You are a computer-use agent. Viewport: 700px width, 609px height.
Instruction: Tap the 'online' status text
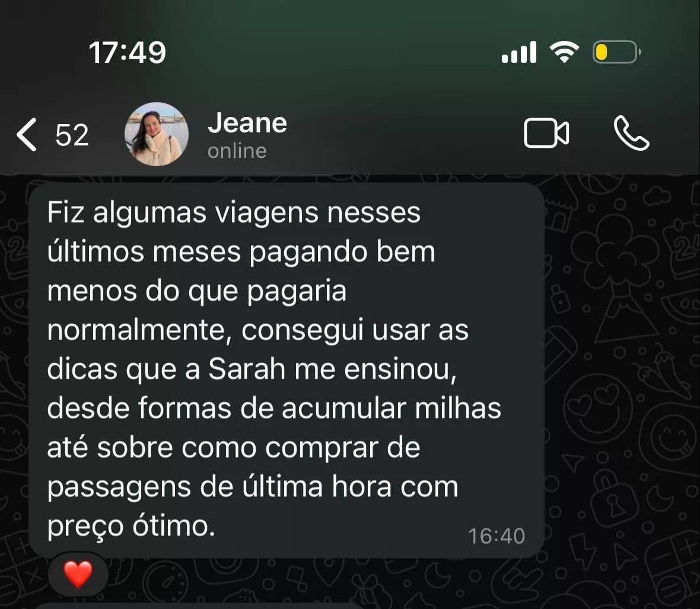click(x=237, y=151)
